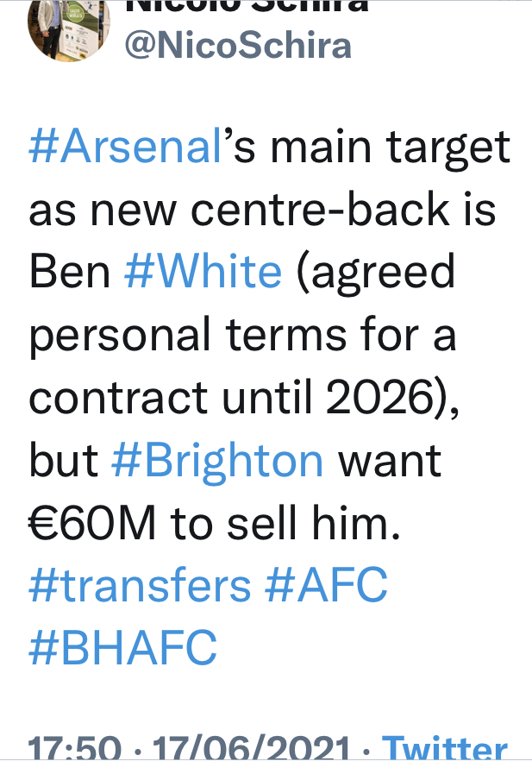The height and width of the screenshot is (774, 532).
Task: Click the word 'Ben' before #White
Action: (70, 272)
